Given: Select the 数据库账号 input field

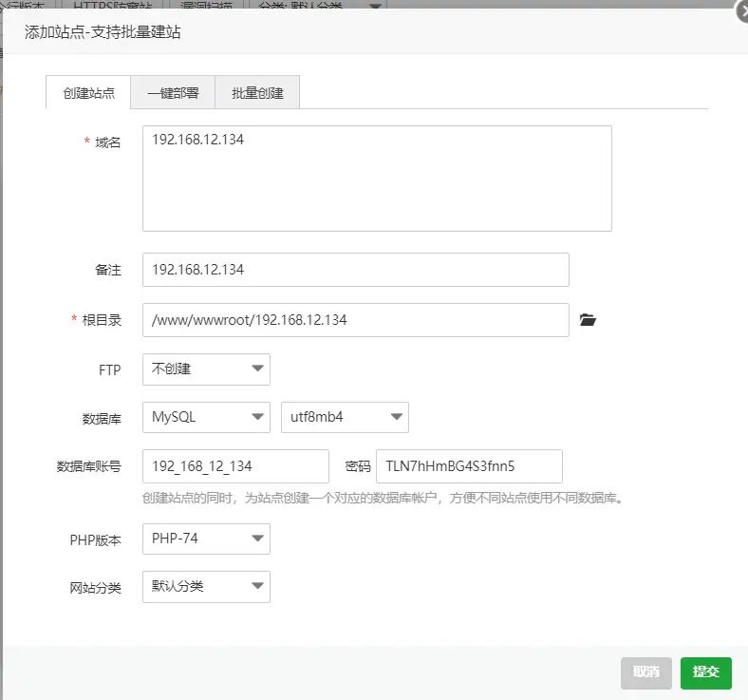Looking at the screenshot, I should 235,466.
